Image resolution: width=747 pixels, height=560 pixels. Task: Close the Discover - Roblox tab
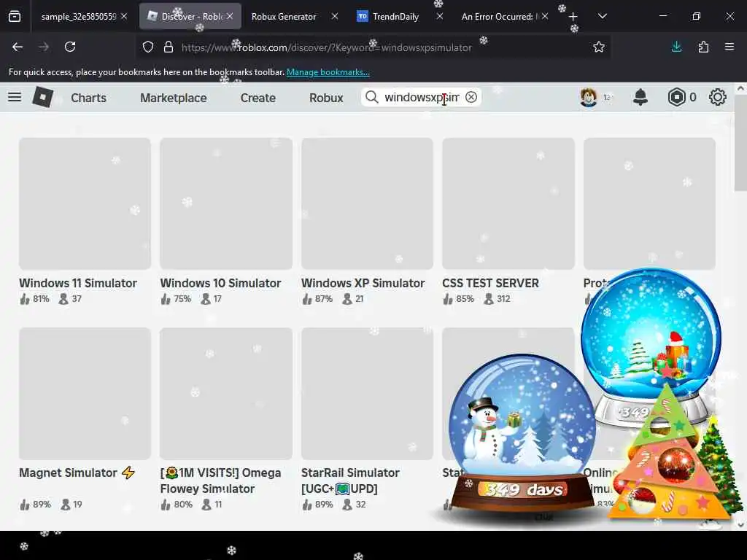230,16
